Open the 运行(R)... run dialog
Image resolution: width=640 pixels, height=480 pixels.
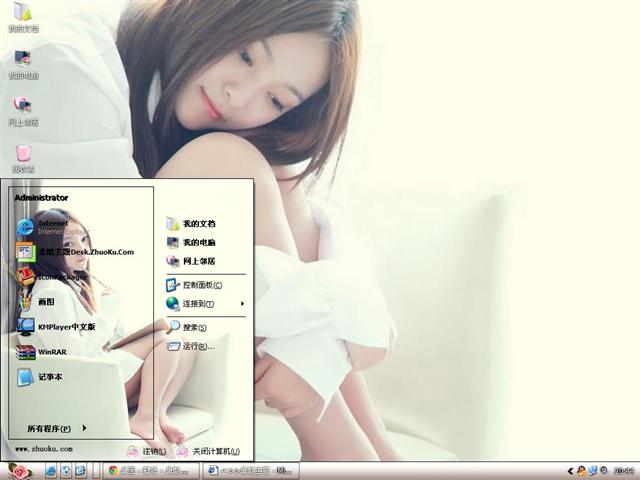click(196, 346)
